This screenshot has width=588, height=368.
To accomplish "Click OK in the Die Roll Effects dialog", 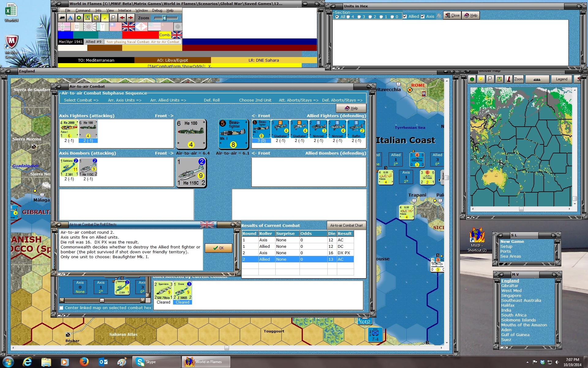I will [x=218, y=248].
